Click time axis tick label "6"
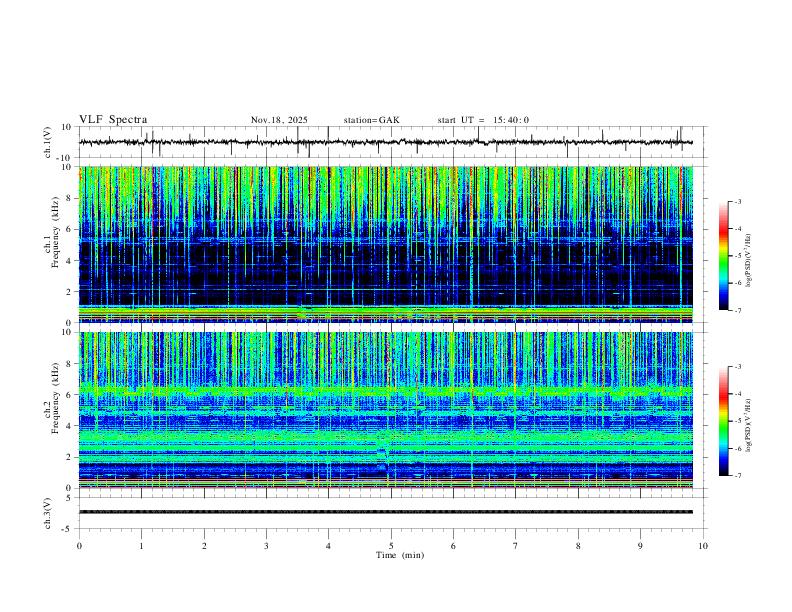The height and width of the screenshot is (612, 792). coord(453,546)
